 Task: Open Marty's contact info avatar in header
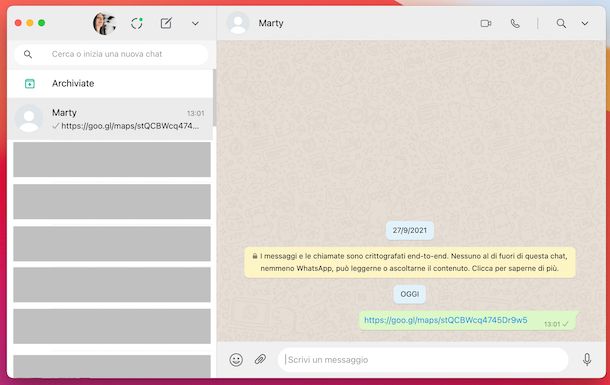pos(238,23)
